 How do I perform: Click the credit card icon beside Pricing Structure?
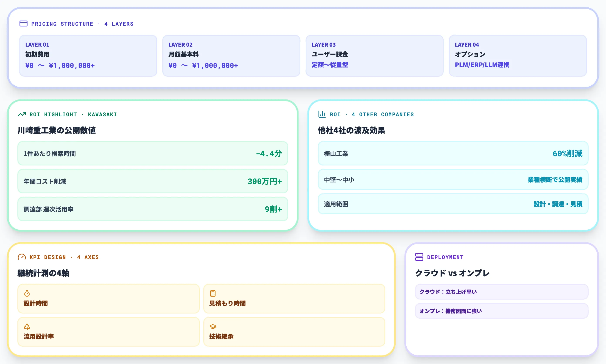pos(23,24)
